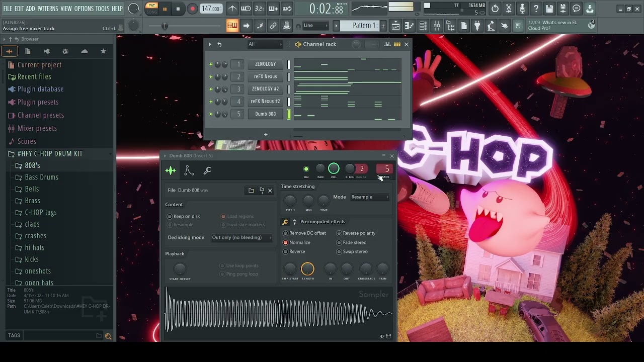The height and width of the screenshot is (362, 644).
Task: Click the step sequencer bars icon in Channel rack
Action: coord(397,44)
